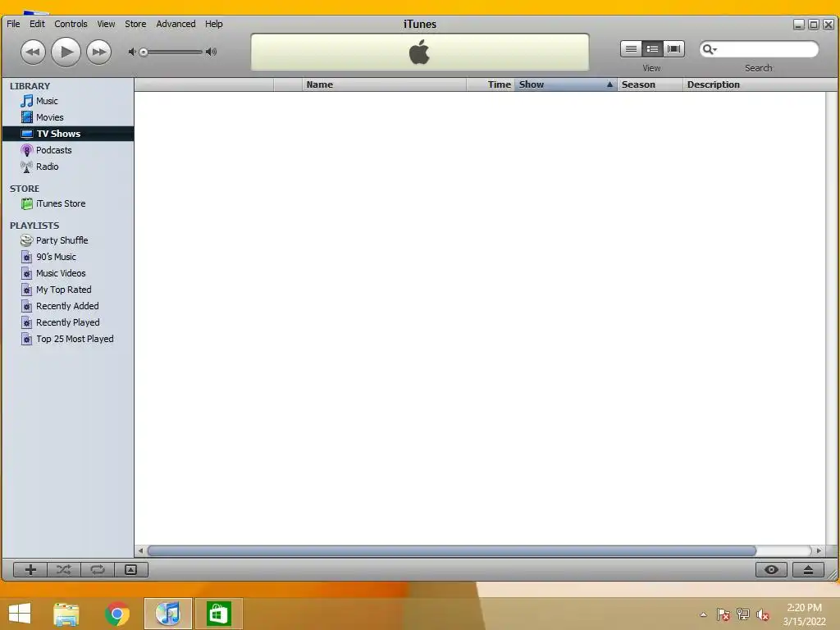The image size is (840, 630).
Task: Click the iTunes taskbar icon
Action: (167, 614)
